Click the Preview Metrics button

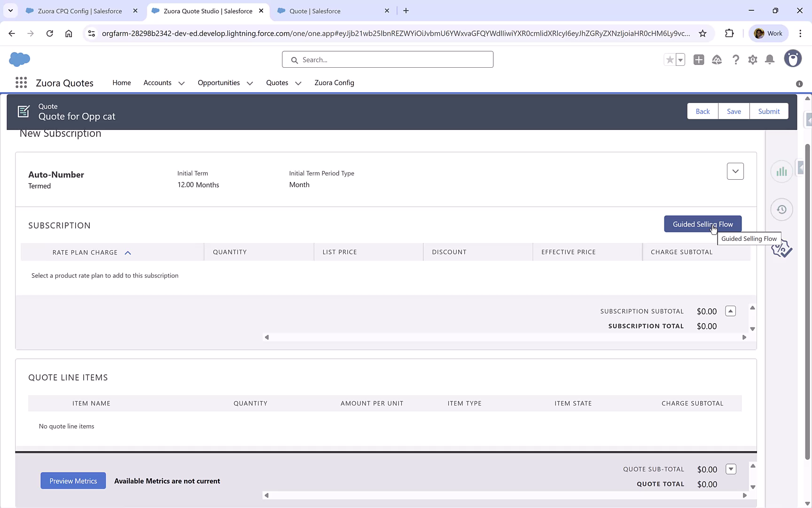click(73, 481)
